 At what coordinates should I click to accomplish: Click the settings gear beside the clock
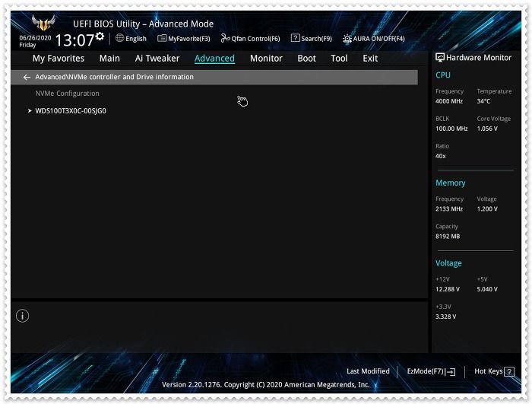[100, 36]
